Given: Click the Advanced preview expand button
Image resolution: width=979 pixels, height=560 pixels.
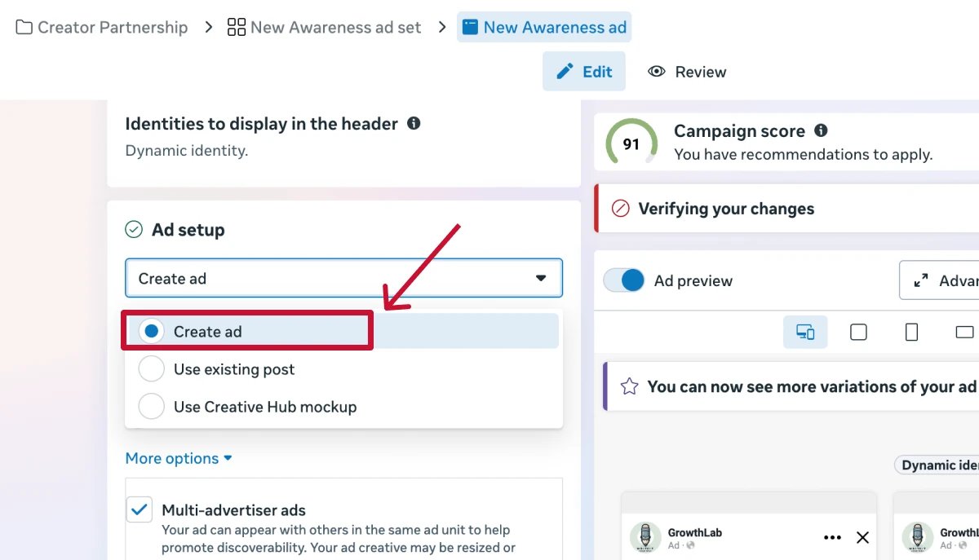Looking at the screenshot, I should click(939, 280).
